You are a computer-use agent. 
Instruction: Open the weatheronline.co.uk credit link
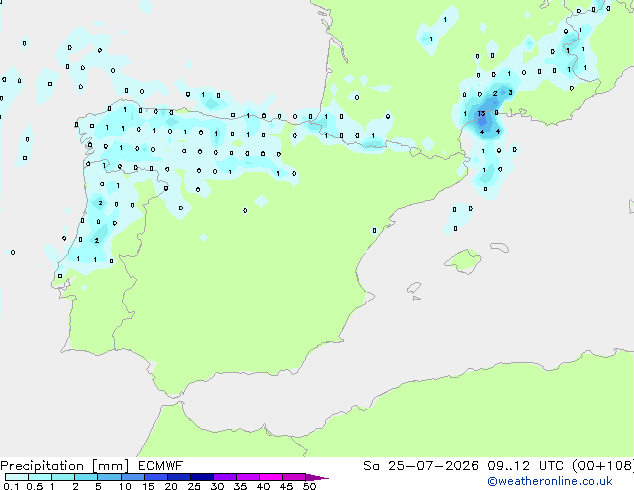tap(549, 482)
